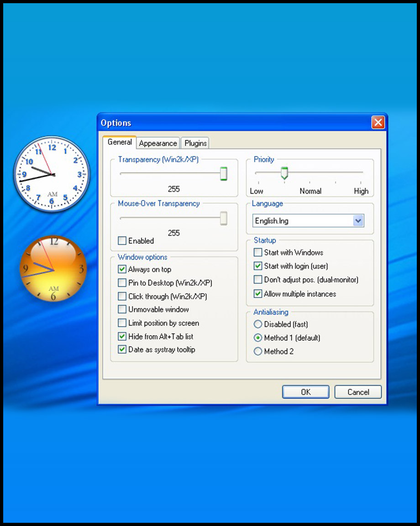
Task: Expand the Language dropdown arrow
Action: 358,221
